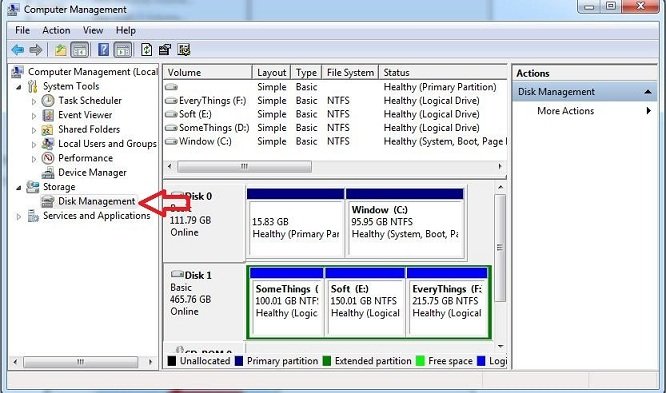Viewport: 666px width, 393px height.
Task: Expand the Task Scheduler node arrow
Action: click(34, 102)
